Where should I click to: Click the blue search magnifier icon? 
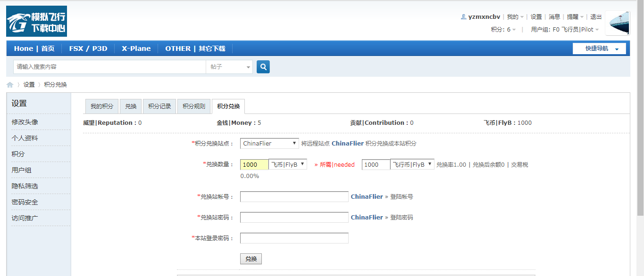[263, 66]
